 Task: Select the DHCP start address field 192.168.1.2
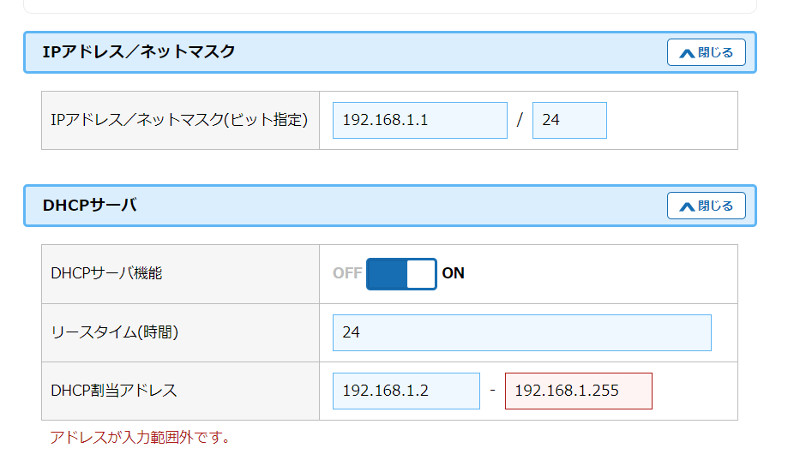point(406,391)
